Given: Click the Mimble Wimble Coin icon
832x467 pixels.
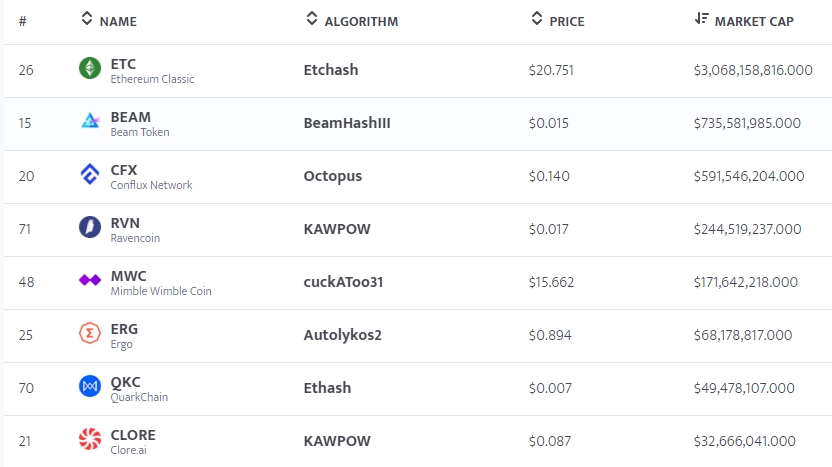Looking at the screenshot, I should click(x=90, y=282).
